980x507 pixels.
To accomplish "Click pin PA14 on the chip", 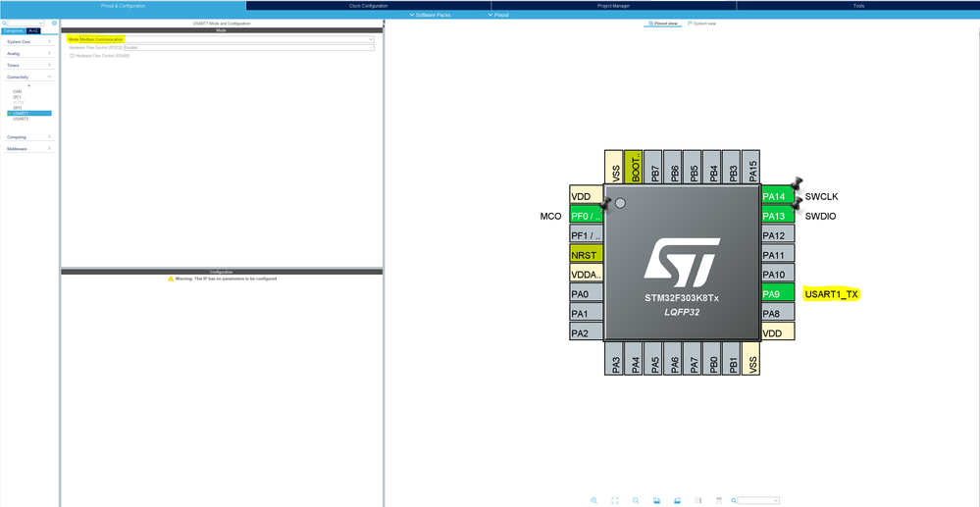I will click(x=778, y=196).
